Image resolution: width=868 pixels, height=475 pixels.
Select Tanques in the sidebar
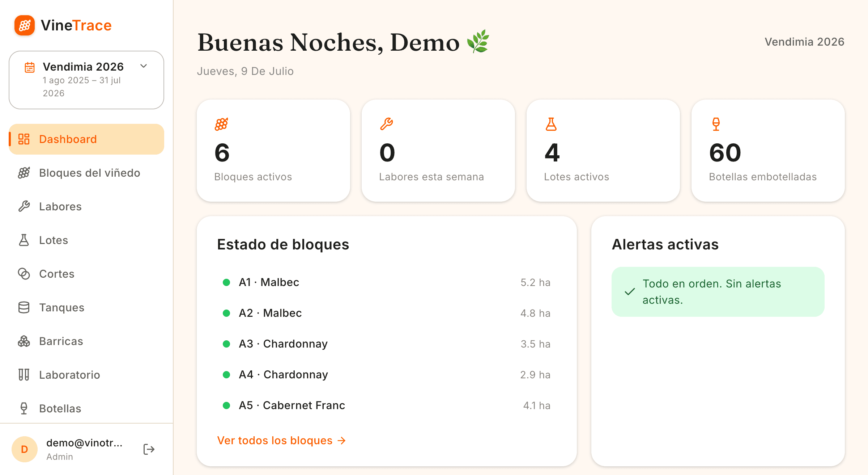pyautogui.click(x=86, y=307)
